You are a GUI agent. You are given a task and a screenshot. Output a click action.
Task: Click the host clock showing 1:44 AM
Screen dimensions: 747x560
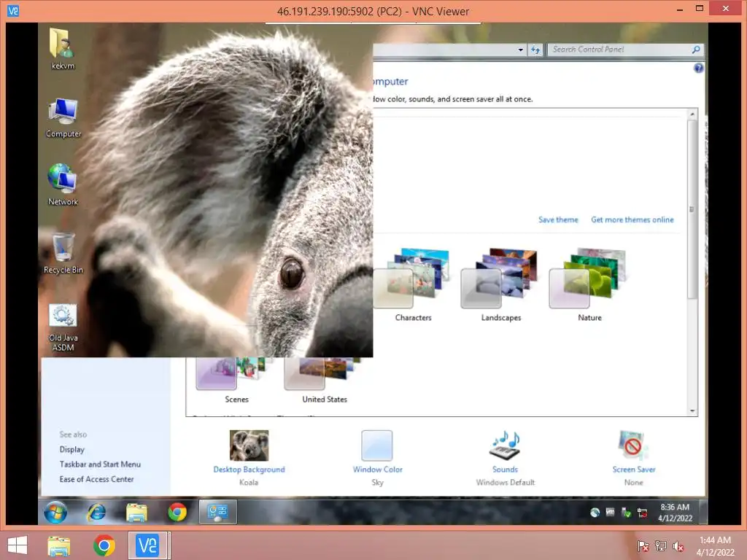715,546
